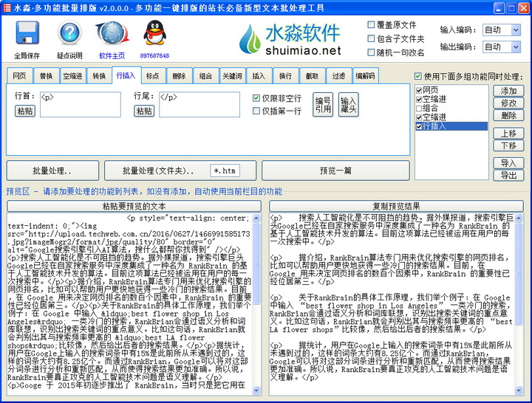
Task: Uncheck 网页 item in function list
Action: [x=419, y=90]
